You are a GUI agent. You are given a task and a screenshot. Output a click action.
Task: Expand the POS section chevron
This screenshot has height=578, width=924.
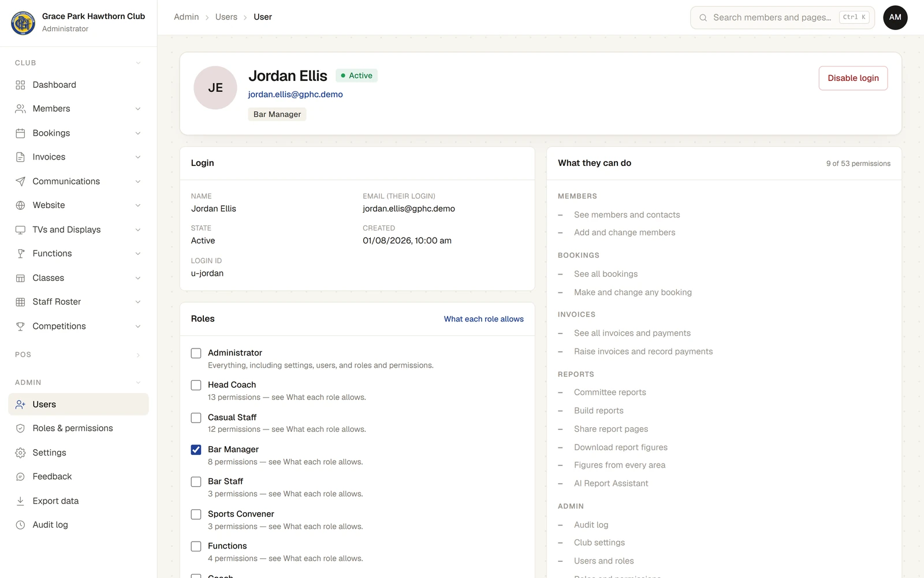pyautogui.click(x=138, y=355)
